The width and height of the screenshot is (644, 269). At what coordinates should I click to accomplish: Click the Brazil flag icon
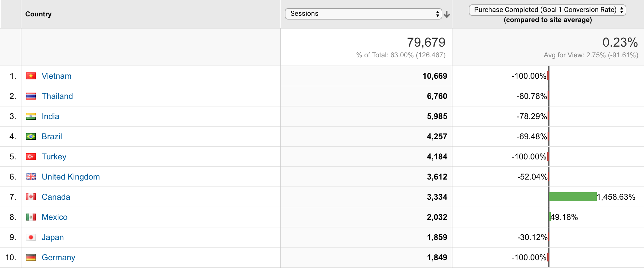click(x=31, y=136)
